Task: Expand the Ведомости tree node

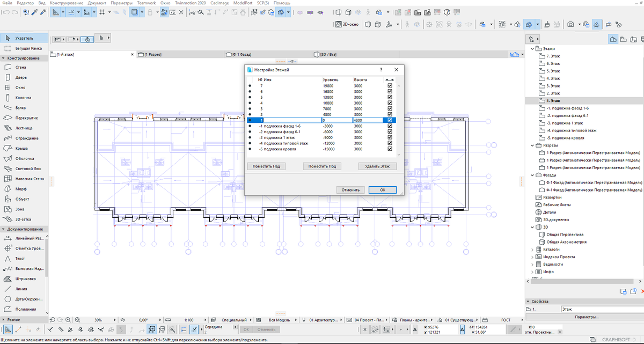Action: tap(532, 265)
